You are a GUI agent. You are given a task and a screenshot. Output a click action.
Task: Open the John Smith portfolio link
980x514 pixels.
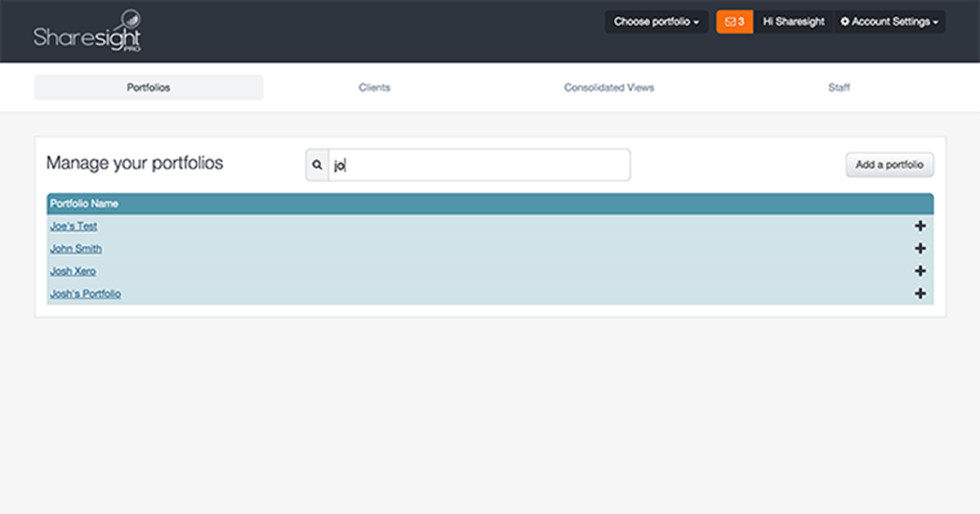tap(75, 248)
